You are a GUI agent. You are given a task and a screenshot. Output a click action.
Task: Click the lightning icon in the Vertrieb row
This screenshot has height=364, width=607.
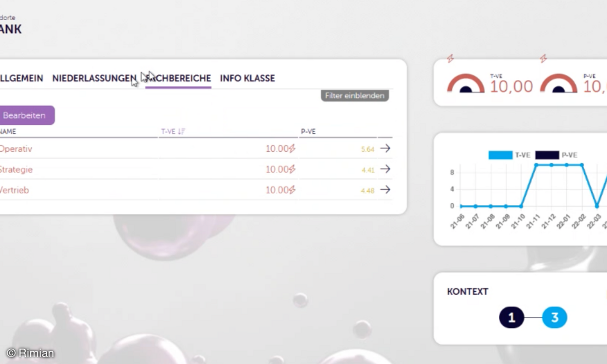point(292,190)
